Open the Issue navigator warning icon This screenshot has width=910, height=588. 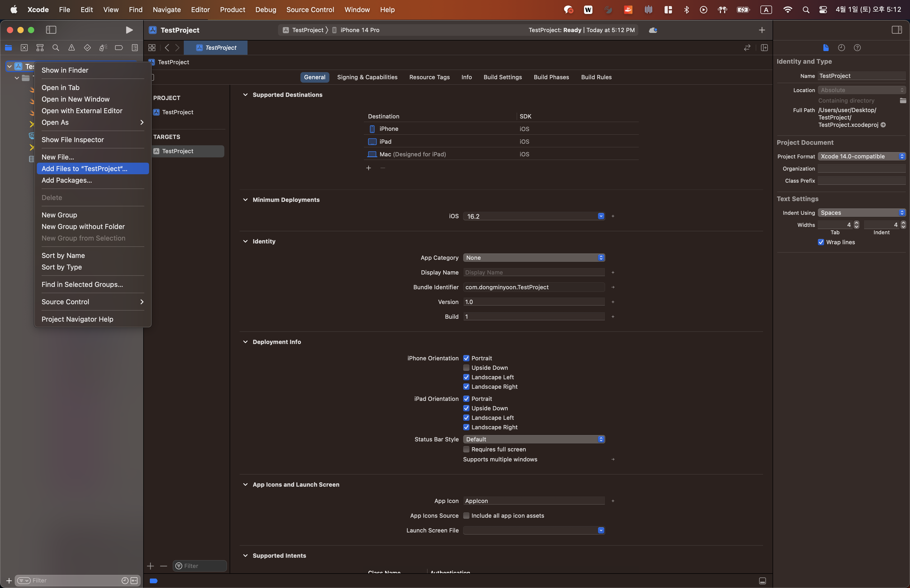(x=71, y=48)
